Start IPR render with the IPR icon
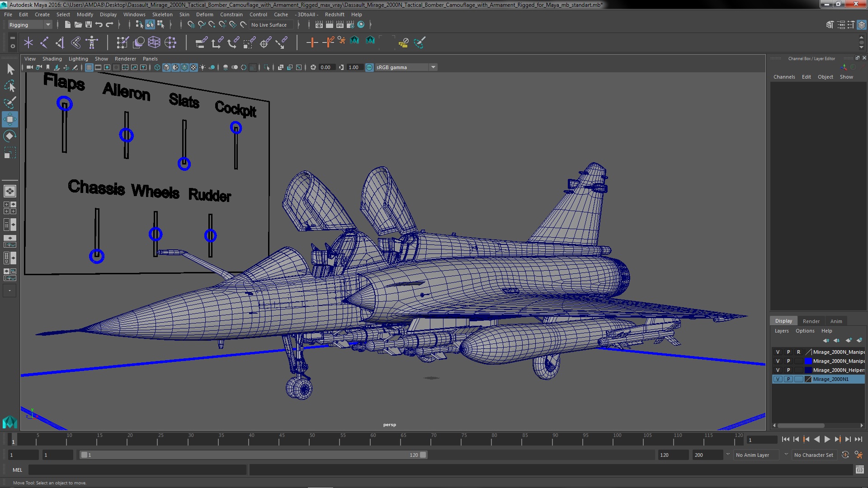Screen dimensions: 868x488 pos(340,25)
